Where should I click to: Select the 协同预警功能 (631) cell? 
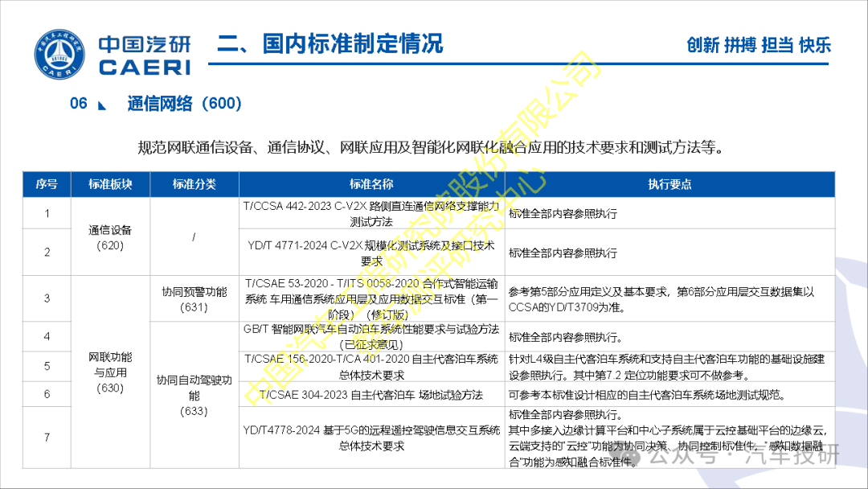tap(194, 299)
